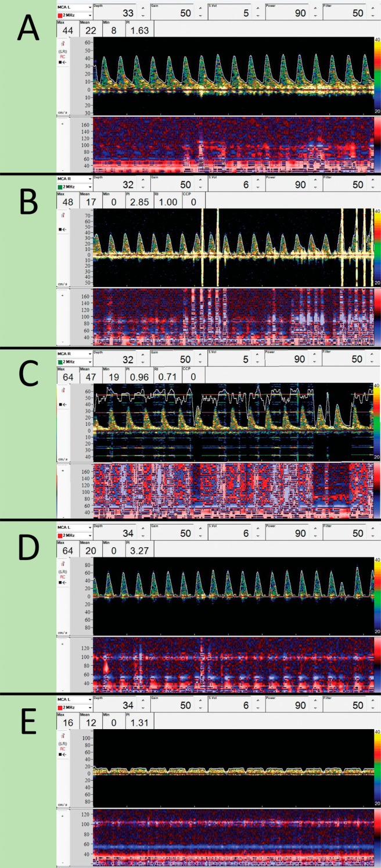Click the red figure icon in panel E
The height and width of the screenshot is (868, 381).
(x=62, y=735)
